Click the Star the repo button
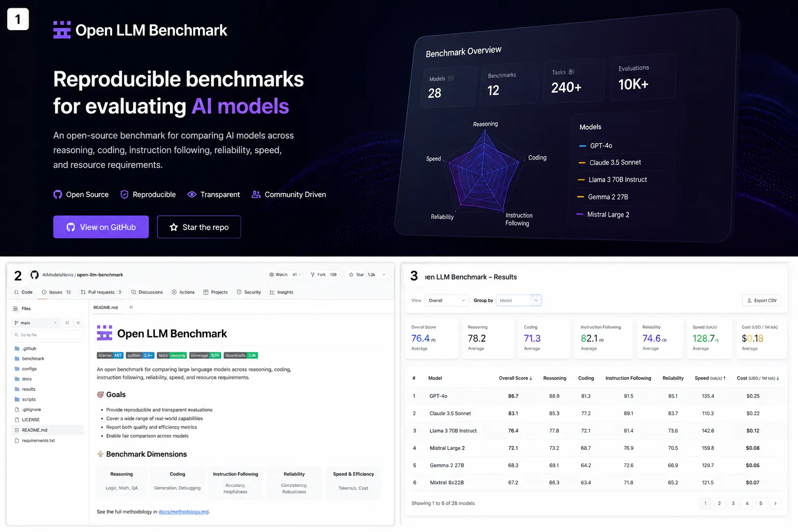Viewport: 798px width, 532px height. point(199,227)
